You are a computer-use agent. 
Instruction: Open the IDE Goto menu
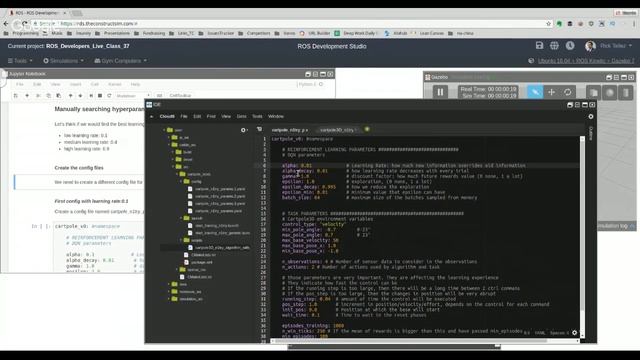[242, 116]
